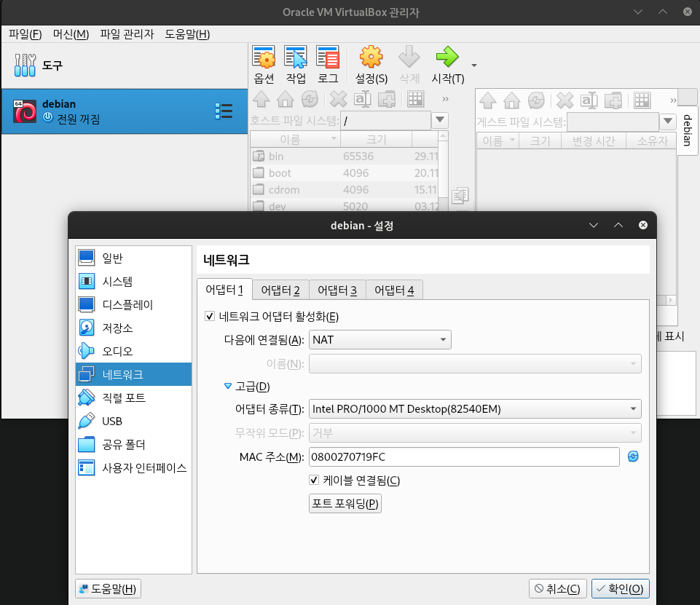Switch to 어댑터 1 tab

(x=224, y=290)
